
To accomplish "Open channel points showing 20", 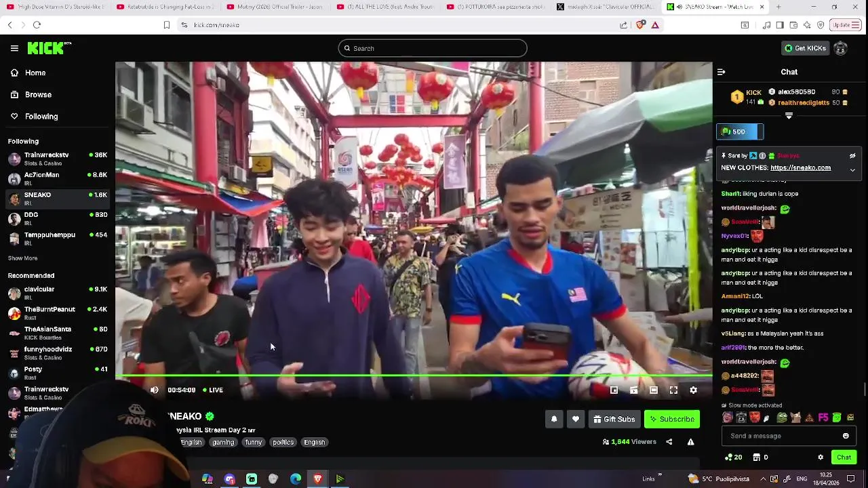I will click(x=733, y=457).
